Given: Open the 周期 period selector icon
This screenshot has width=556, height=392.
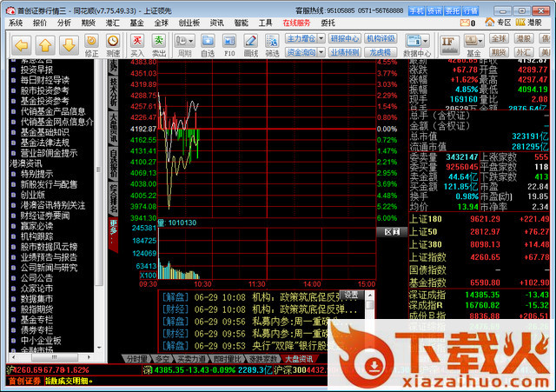Looking at the screenshot, I should (184, 45).
